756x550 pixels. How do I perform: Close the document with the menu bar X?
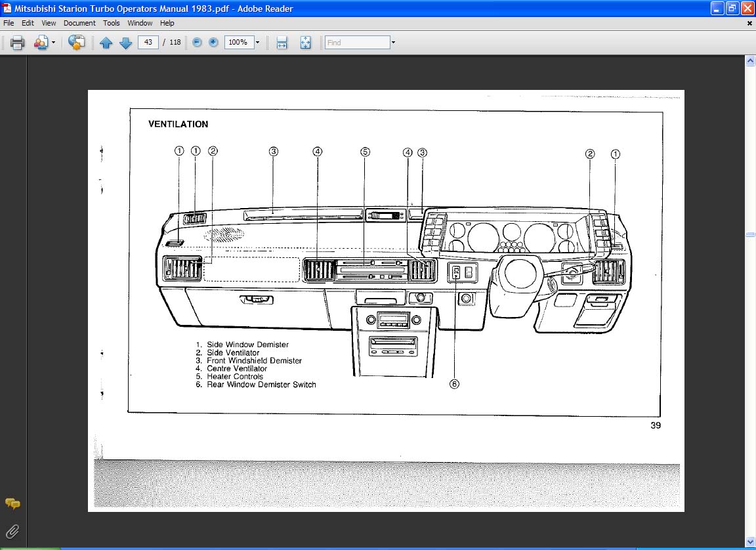point(749,23)
